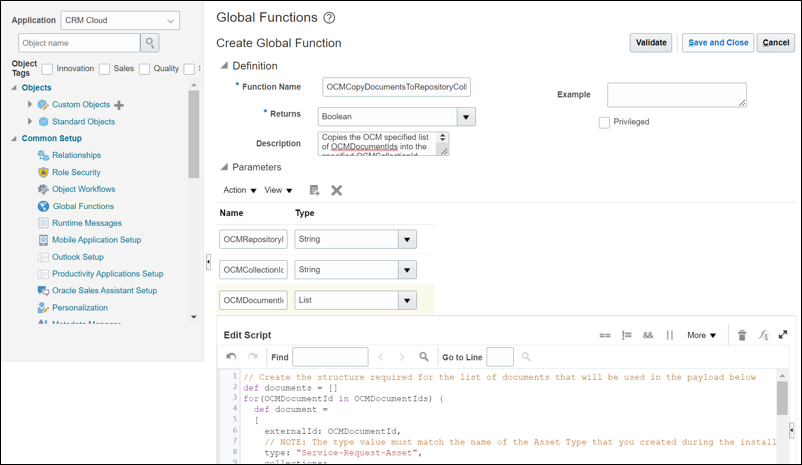The height and width of the screenshot is (465, 802).
Task: Open Outlook Setup link
Action: point(78,257)
